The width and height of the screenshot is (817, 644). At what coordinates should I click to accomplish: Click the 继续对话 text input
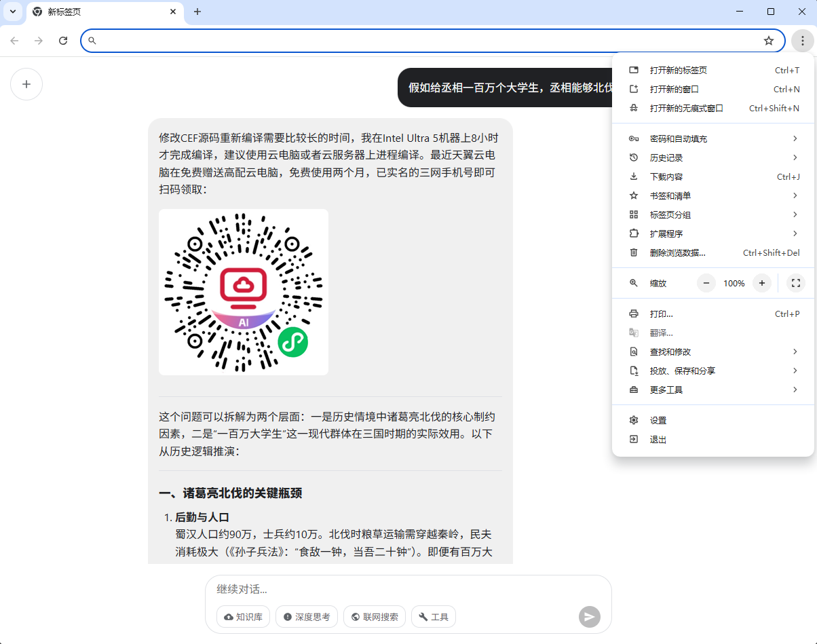(x=407, y=589)
